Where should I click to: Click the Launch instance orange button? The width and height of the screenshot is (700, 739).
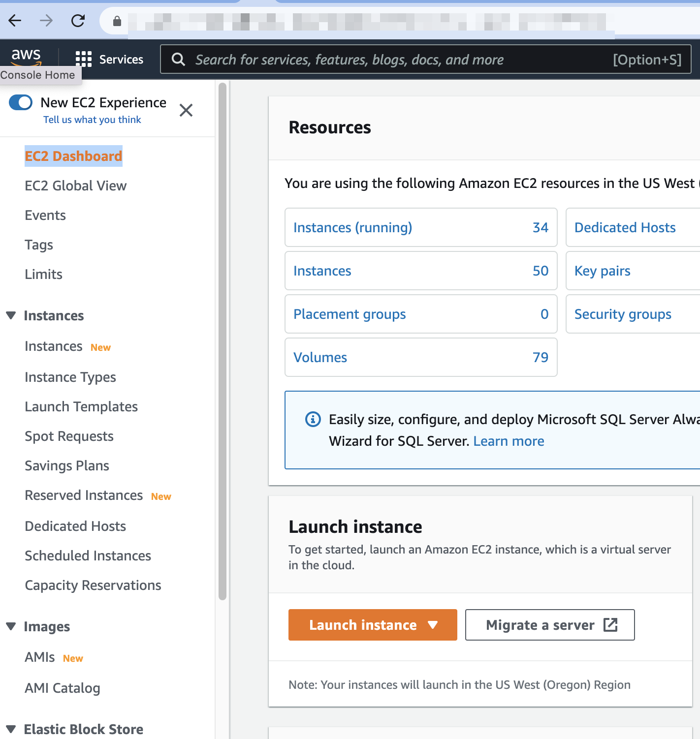pyautogui.click(x=373, y=625)
